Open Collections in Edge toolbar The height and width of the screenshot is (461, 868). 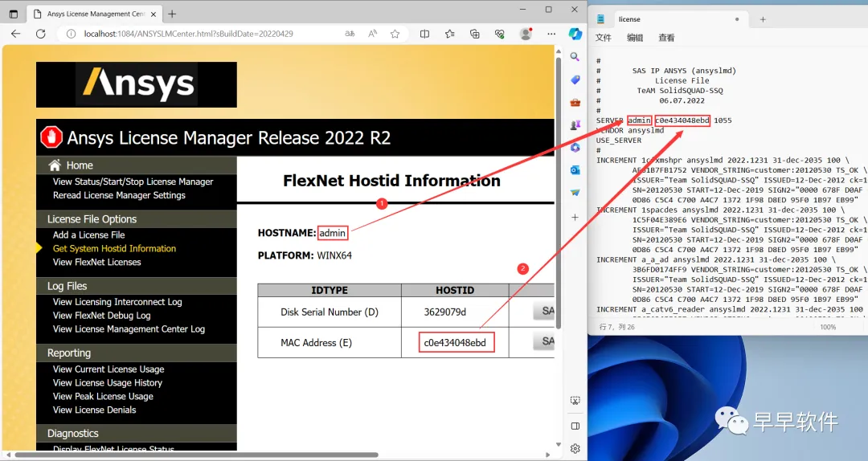click(x=474, y=34)
